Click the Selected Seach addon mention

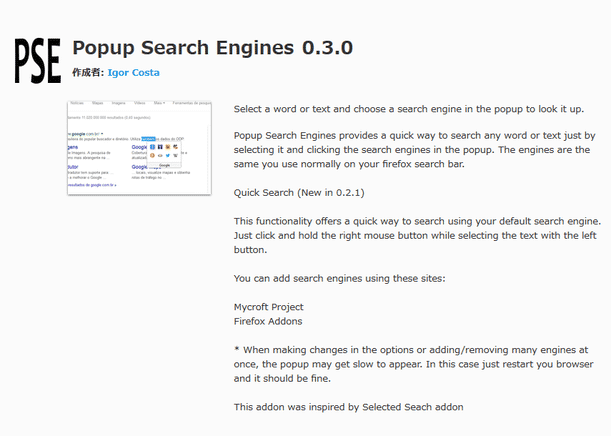pos(413,407)
